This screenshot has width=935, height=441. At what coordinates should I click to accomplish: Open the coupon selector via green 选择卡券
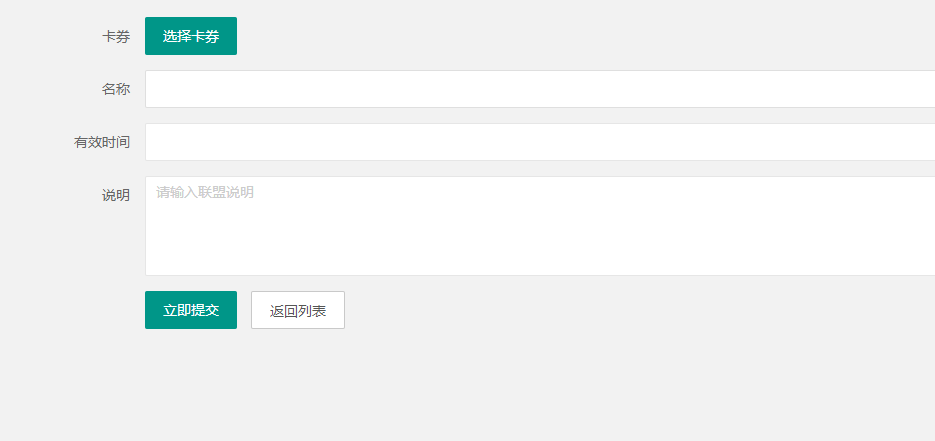[x=191, y=36]
